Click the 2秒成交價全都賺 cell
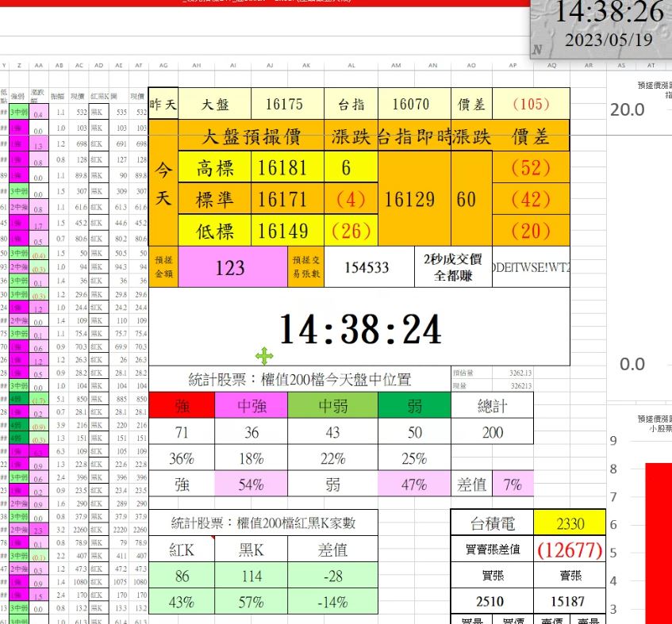672x624 pixels. [x=453, y=267]
